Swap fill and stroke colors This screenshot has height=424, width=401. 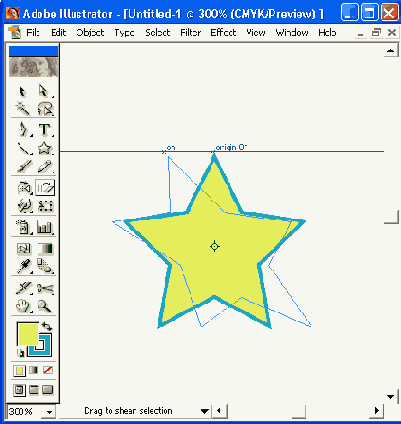[47, 326]
